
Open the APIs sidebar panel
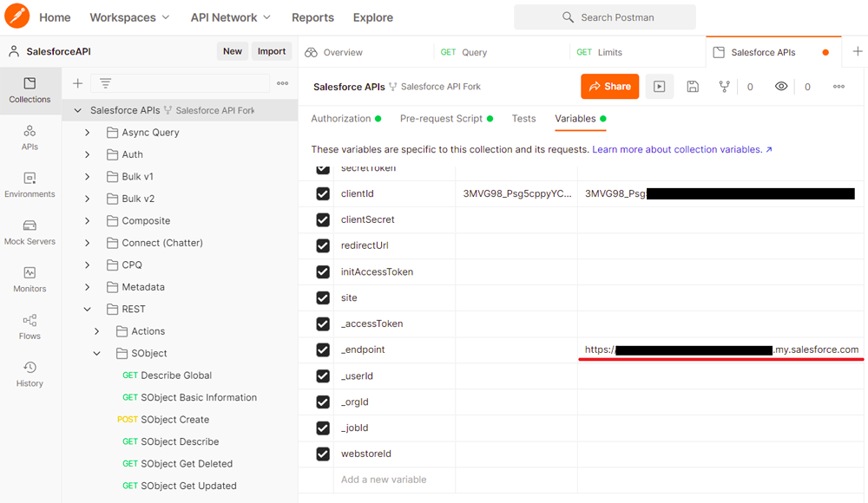[x=30, y=138]
